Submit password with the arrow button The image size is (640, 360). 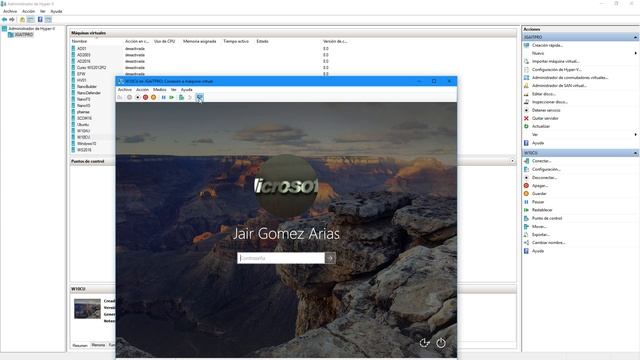click(x=330, y=258)
